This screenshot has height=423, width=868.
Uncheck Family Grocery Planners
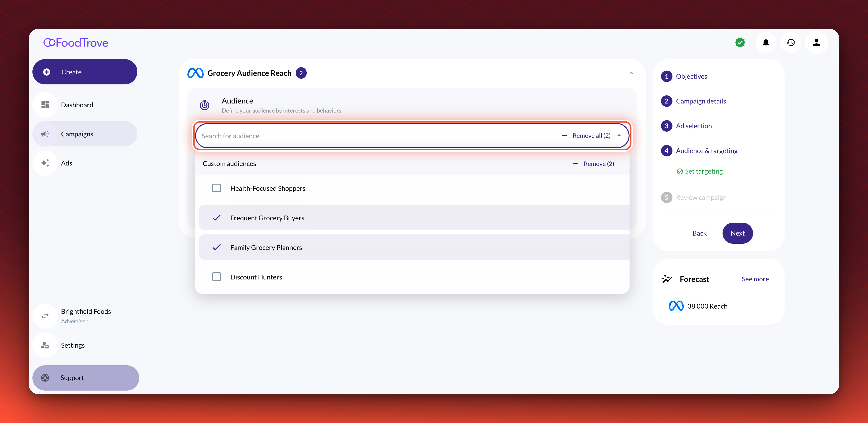pos(216,248)
